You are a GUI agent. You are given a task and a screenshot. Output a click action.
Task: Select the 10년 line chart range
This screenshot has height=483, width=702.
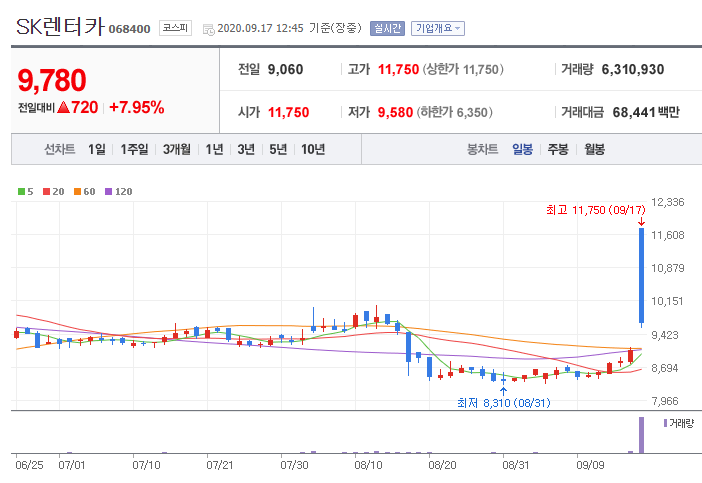coord(313,149)
